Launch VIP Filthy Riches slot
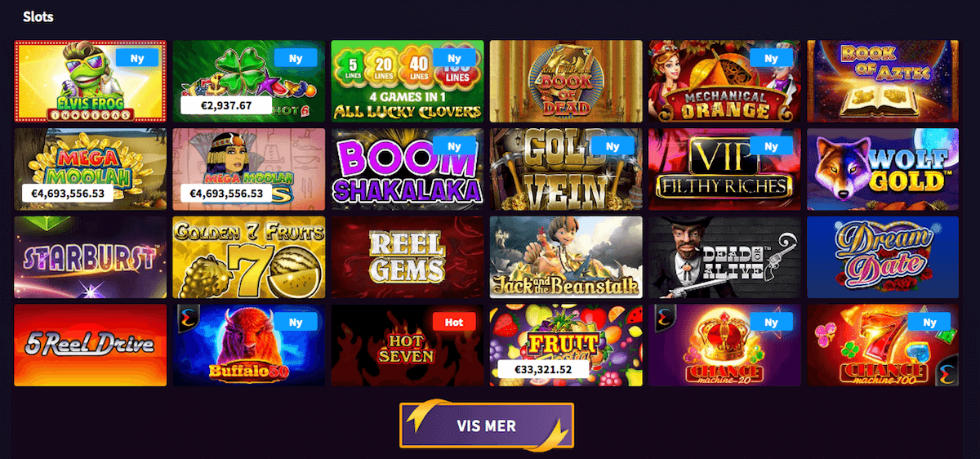This screenshot has height=459, width=980. 724,169
